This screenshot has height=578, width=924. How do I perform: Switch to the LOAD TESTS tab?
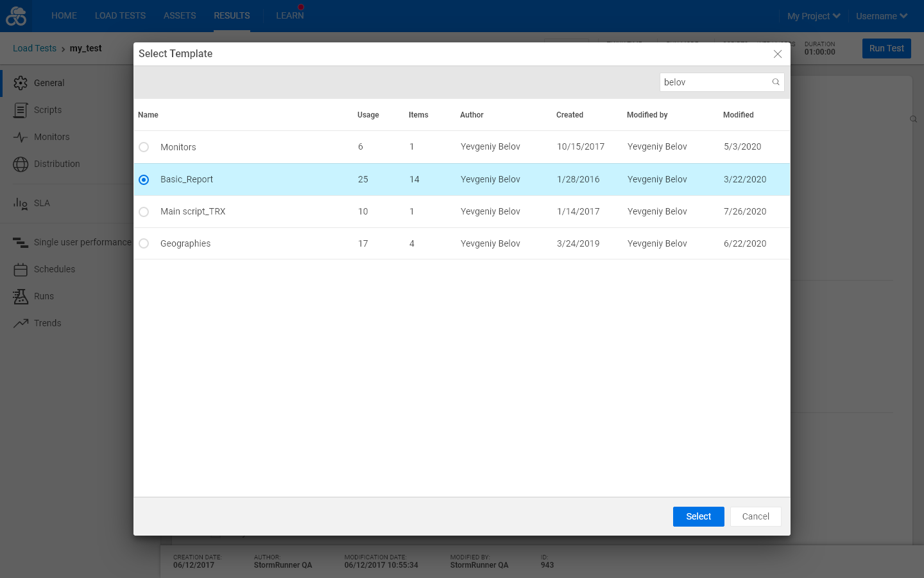(x=120, y=15)
